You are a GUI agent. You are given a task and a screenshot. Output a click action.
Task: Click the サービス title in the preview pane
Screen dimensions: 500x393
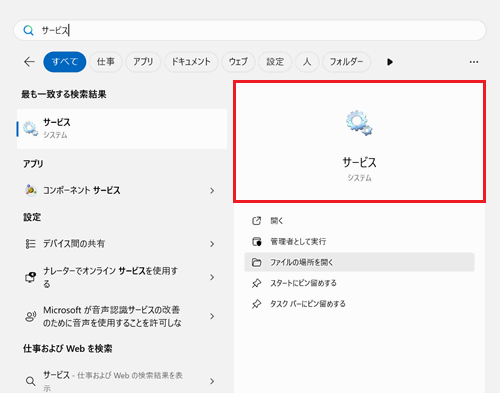pos(359,163)
